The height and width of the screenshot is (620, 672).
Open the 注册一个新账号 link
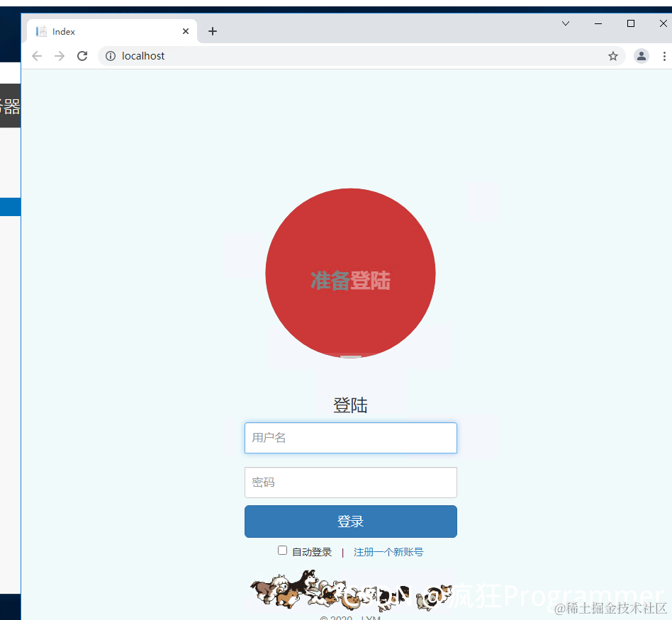click(388, 551)
